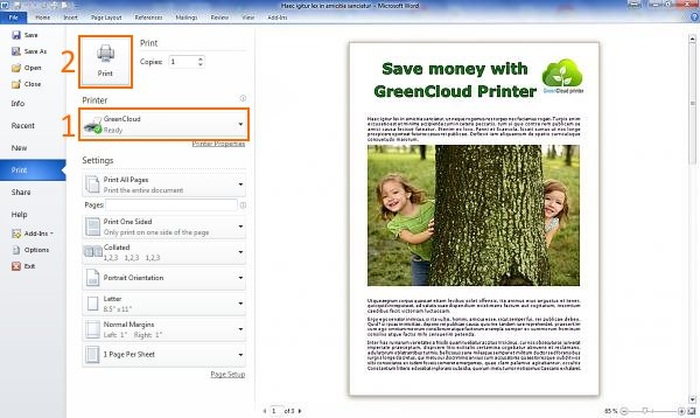The image size is (700, 418).
Task: Expand the Print One Sided dropdown
Action: (164, 226)
